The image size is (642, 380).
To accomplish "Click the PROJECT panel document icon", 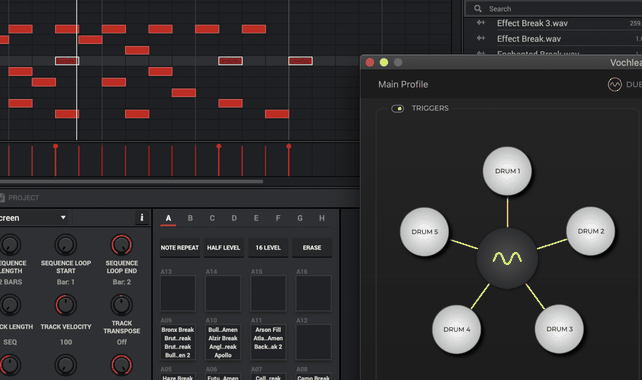I will point(2,198).
